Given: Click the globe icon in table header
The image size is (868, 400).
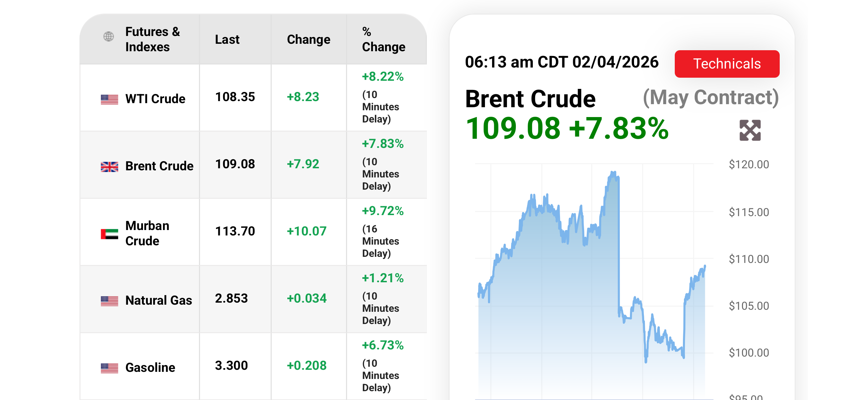Looking at the screenshot, I should click(109, 36).
